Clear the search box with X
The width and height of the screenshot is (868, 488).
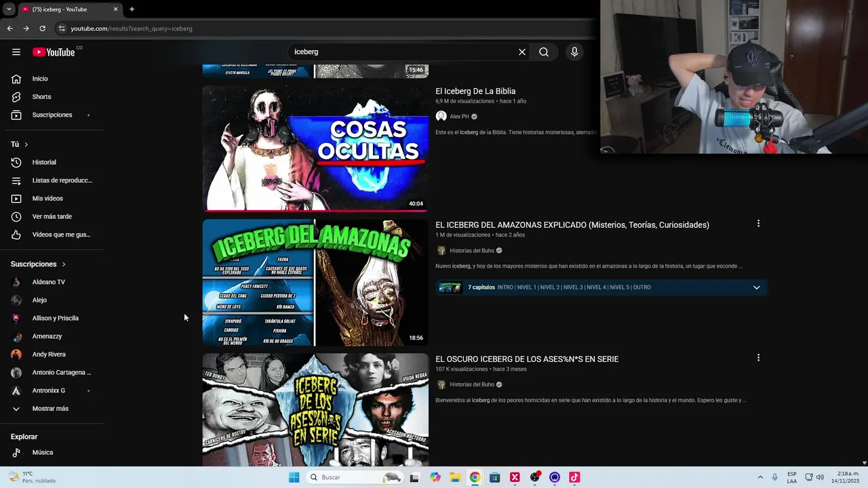[x=522, y=52]
